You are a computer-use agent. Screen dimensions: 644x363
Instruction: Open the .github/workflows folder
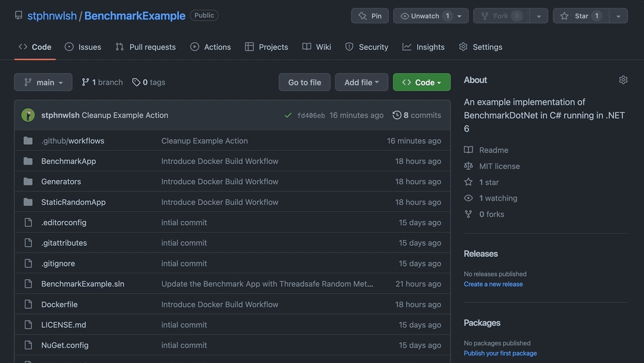pos(72,141)
